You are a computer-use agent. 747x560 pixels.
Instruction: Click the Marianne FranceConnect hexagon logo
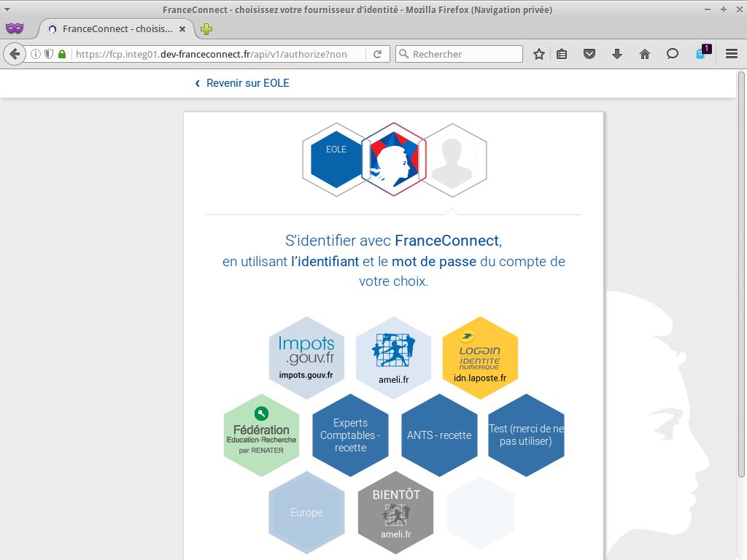(393, 159)
